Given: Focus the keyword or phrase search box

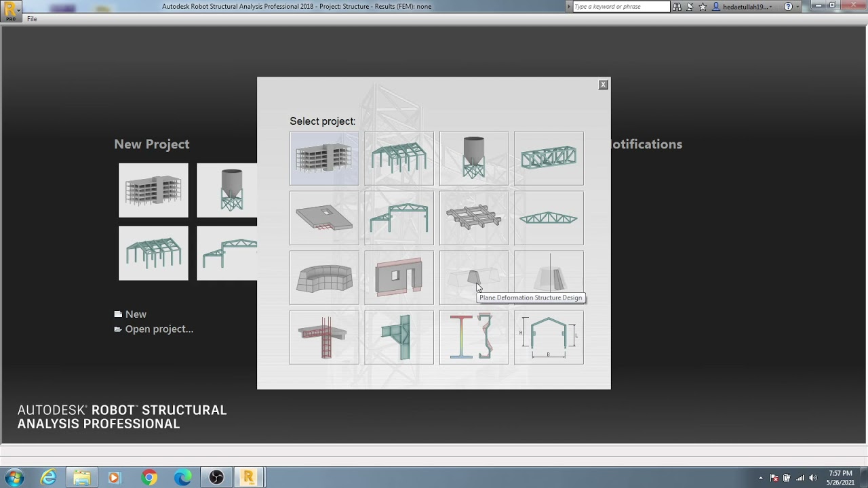Looking at the screenshot, I should (x=621, y=7).
